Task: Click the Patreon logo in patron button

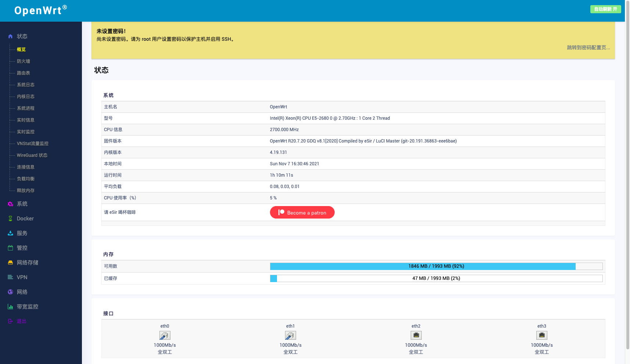Action: [x=281, y=212]
